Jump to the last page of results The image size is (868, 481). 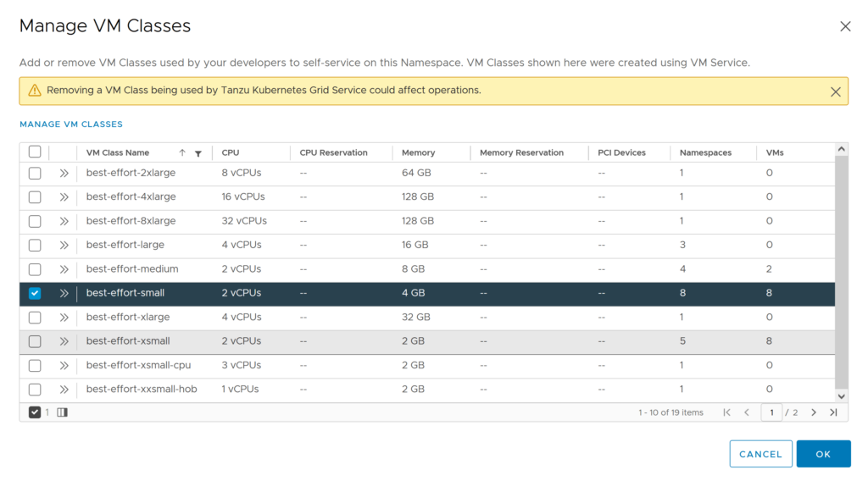[833, 412]
